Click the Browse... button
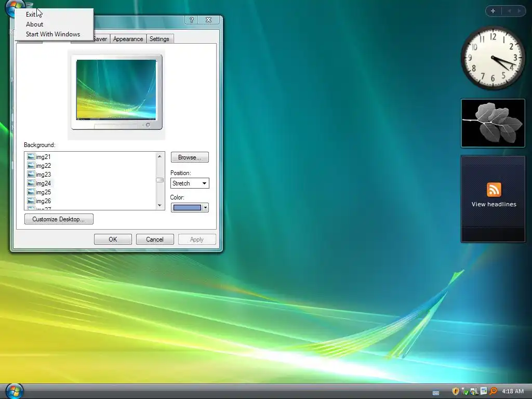Image resolution: width=532 pixels, height=399 pixels. click(x=190, y=157)
